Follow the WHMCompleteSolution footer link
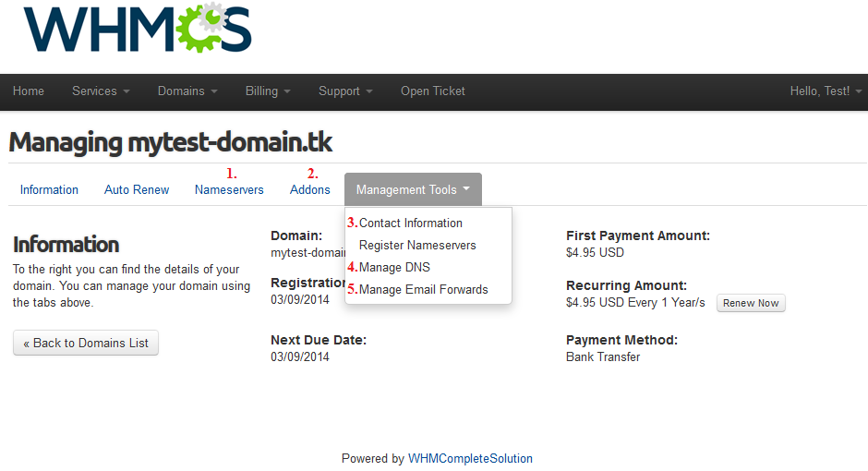The image size is (868, 471). click(x=470, y=459)
